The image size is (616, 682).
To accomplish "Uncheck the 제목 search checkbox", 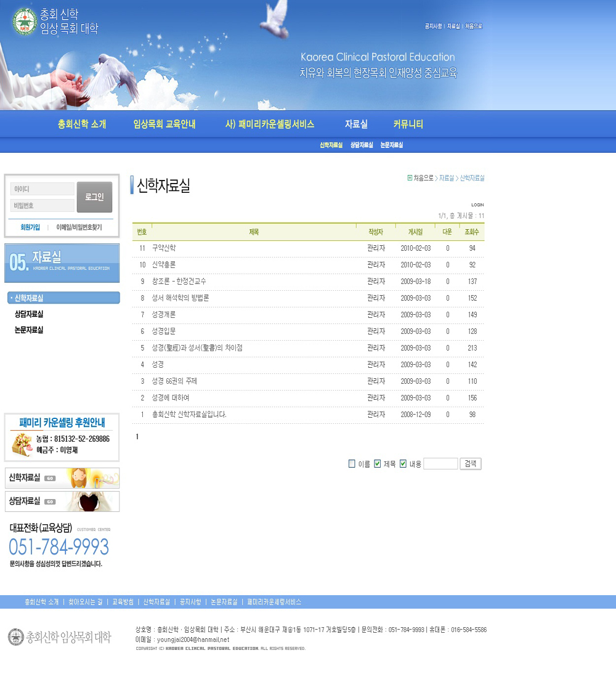I will pos(378,464).
